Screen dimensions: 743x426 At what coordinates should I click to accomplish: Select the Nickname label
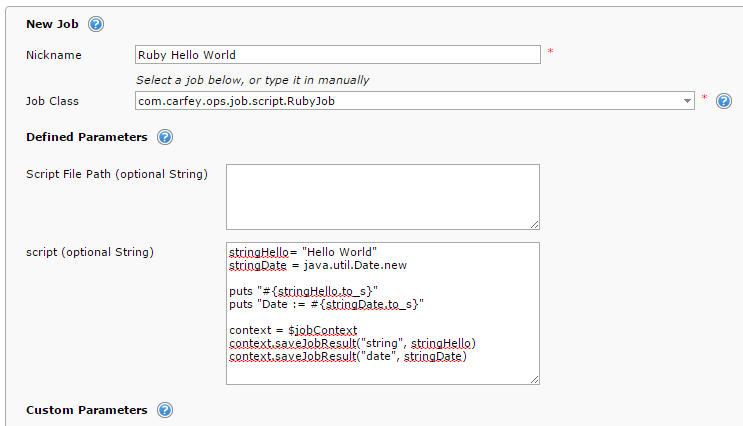(x=54, y=55)
